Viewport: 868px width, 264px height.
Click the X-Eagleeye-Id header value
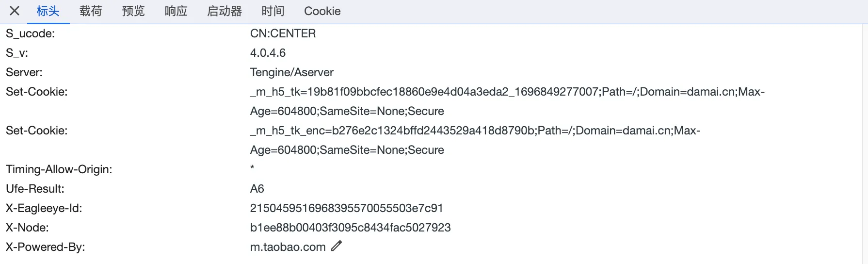(x=346, y=208)
